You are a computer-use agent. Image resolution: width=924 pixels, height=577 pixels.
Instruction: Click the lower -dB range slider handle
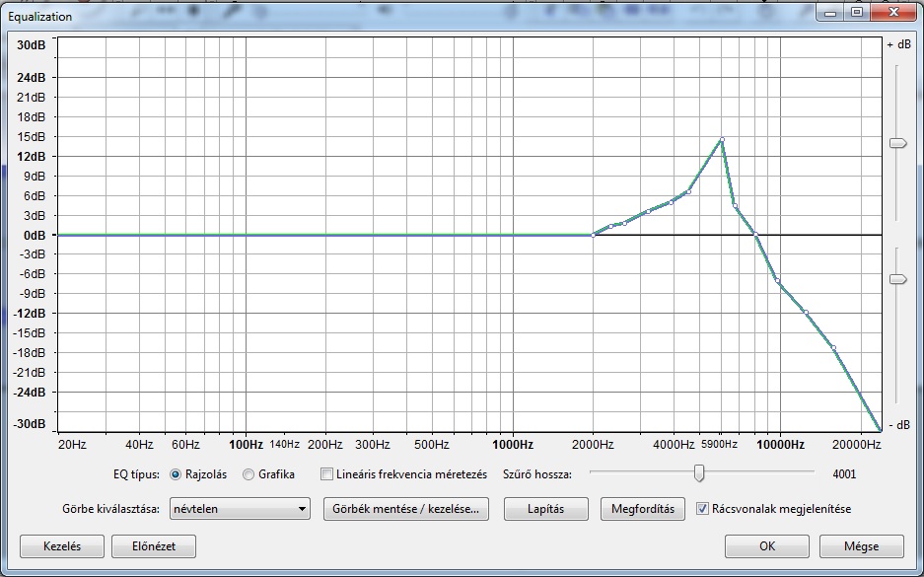pyautogui.click(x=897, y=279)
